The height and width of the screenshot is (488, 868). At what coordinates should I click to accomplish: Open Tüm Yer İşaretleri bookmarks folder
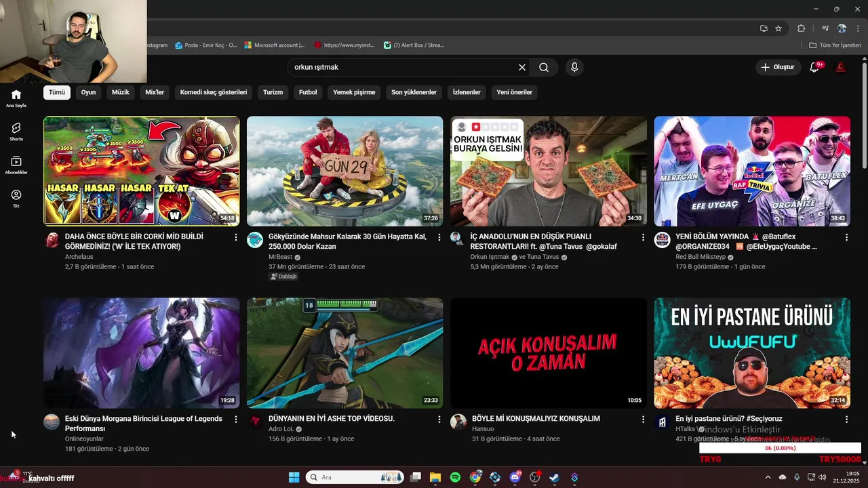point(835,45)
